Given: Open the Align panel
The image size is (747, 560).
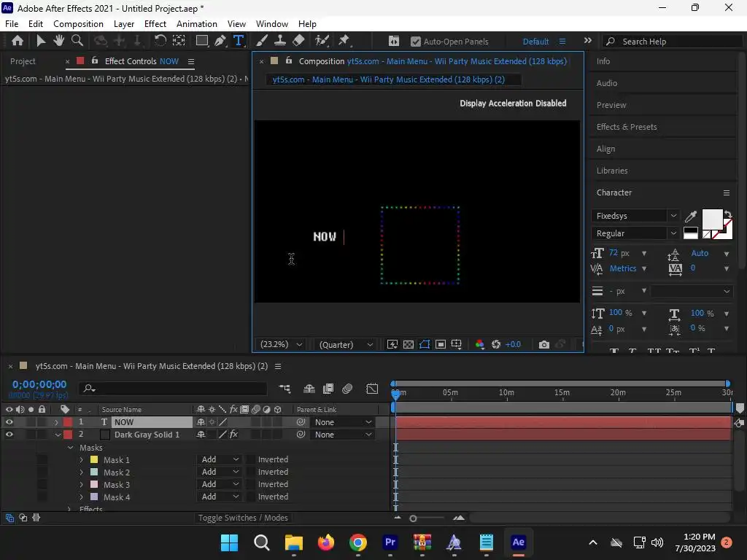Looking at the screenshot, I should coord(605,149).
